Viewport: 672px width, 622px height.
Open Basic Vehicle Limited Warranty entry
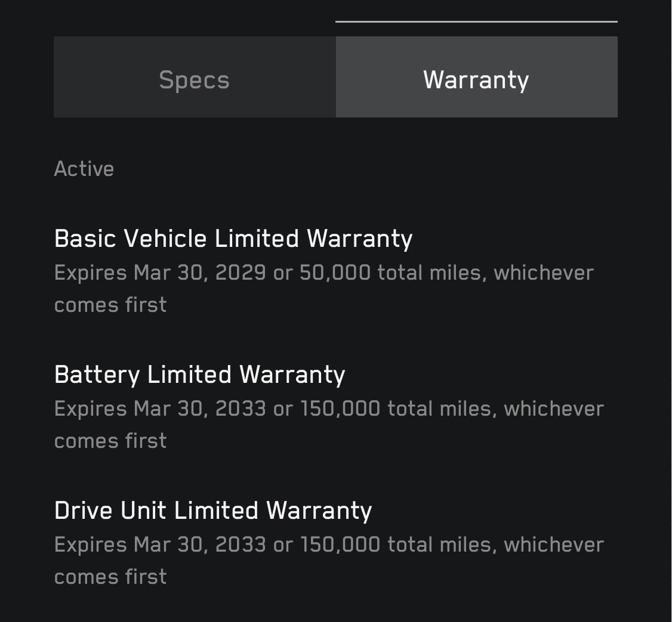(233, 239)
